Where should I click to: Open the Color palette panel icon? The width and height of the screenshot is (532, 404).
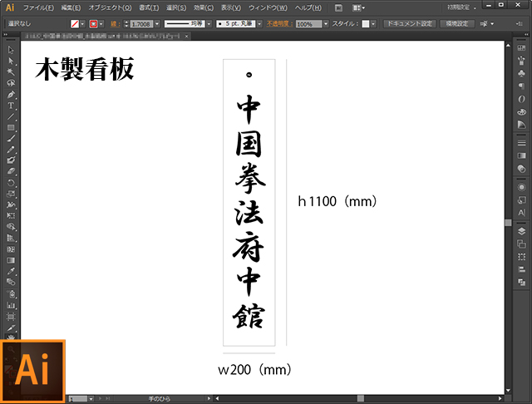[x=521, y=112]
